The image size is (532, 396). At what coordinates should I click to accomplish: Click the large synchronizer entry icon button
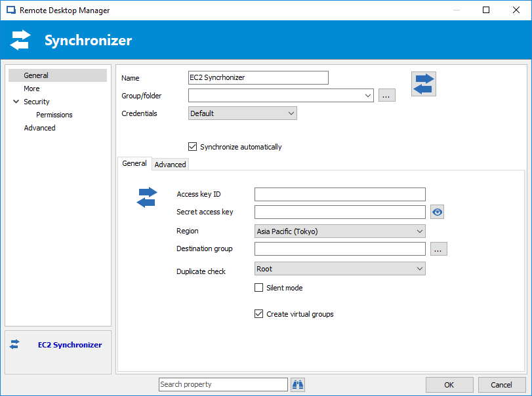click(423, 84)
